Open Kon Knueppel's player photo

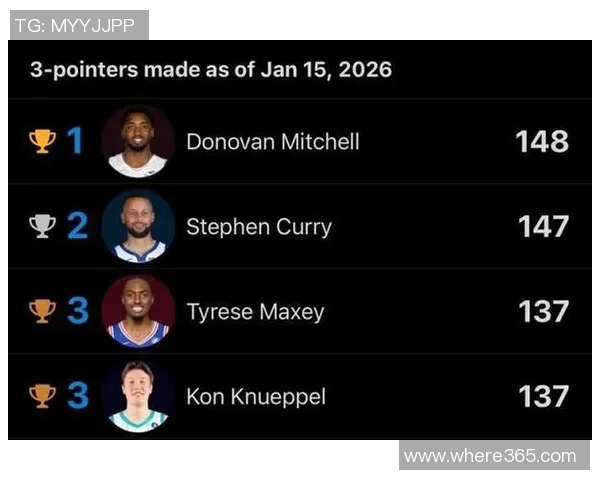138,396
